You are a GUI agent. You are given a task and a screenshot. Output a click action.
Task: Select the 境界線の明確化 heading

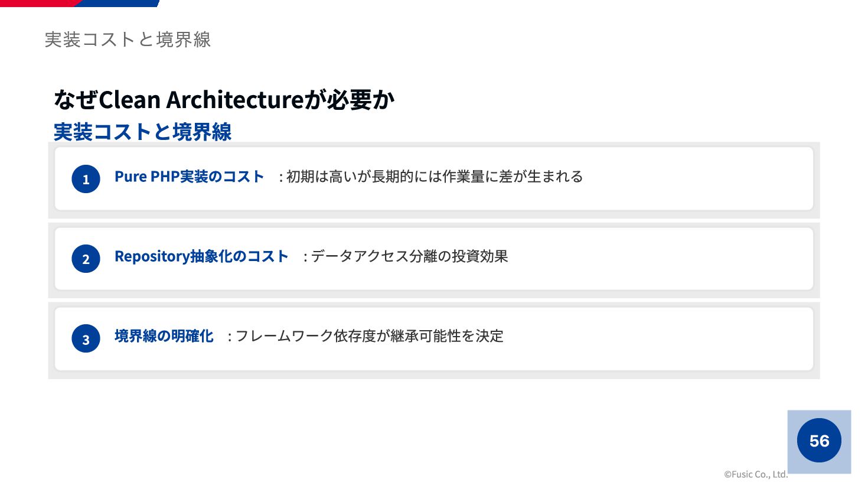pos(164,336)
